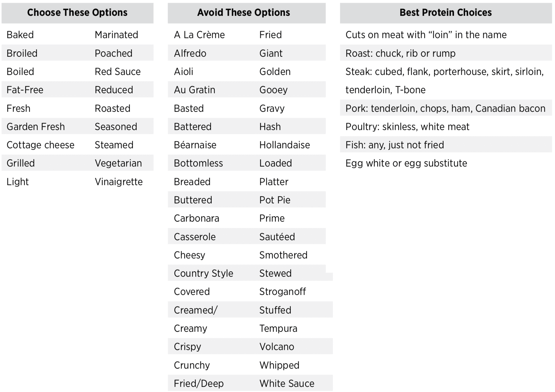This screenshot has width=555, height=392.
Task: Select the Roast: chuck, rib or rump line
Action: [x=401, y=53]
